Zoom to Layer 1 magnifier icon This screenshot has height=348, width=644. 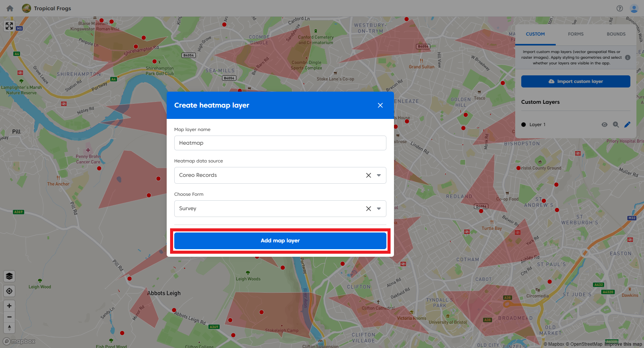tap(616, 125)
